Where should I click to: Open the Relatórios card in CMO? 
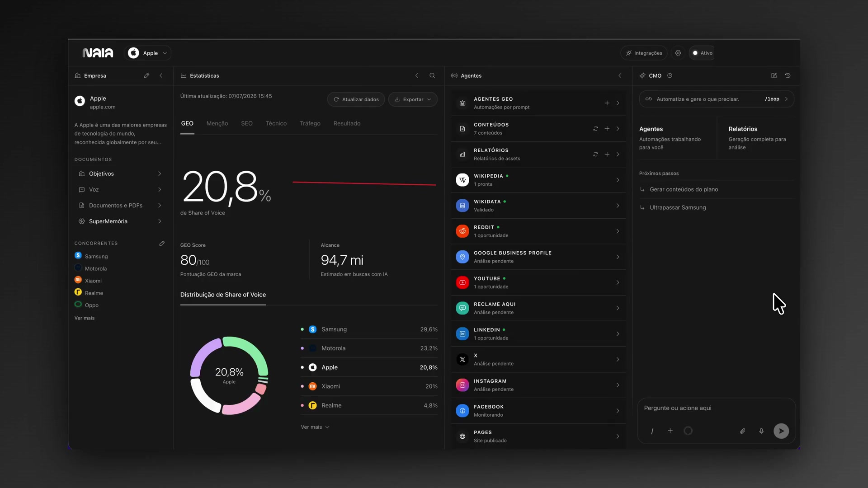click(758, 138)
